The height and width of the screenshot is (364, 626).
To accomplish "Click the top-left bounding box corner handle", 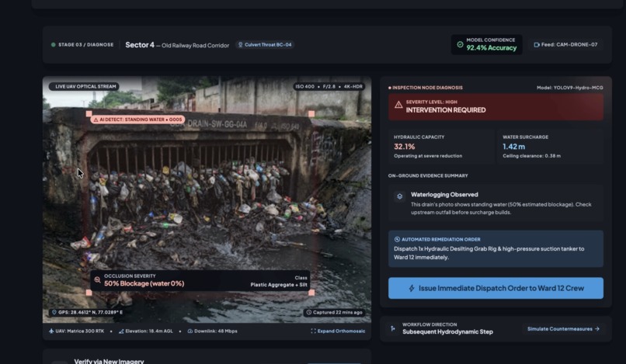I will (x=89, y=114).
